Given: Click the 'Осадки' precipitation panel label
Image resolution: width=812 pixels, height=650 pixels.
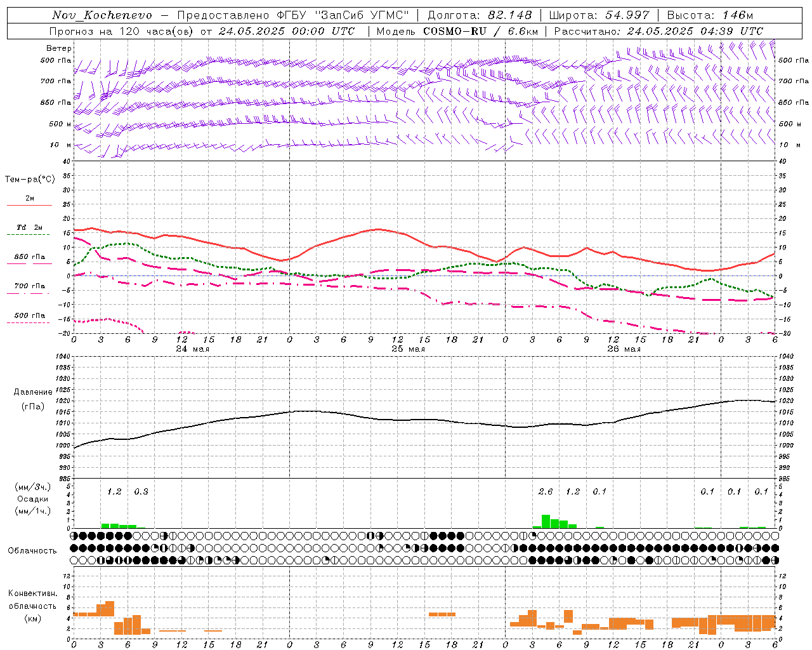Looking at the screenshot, I should coord(32,499).
